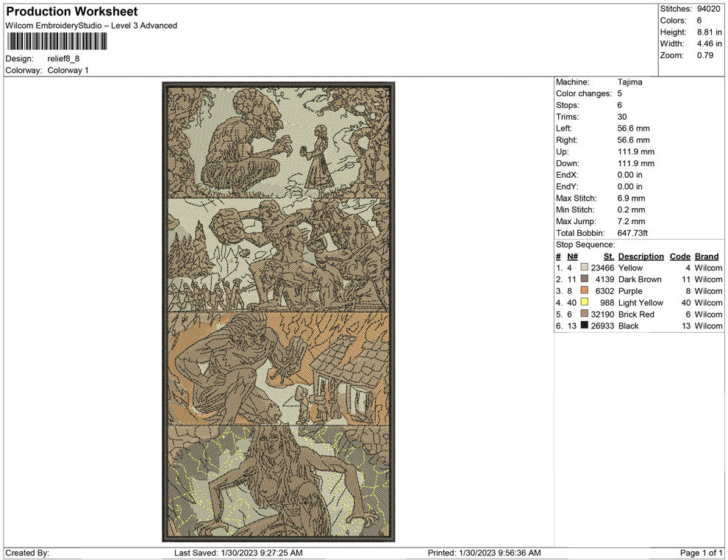The width and height of the screenshot is (728, 560).
Task: Click code 40 in Light Yellow row
Action: pyautogui.click(x=686, y=303)
